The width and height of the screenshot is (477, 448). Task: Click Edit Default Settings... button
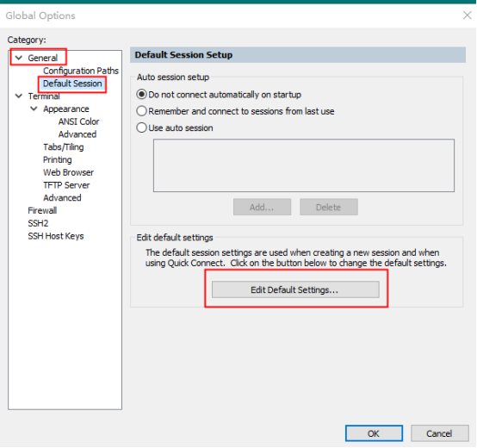295,289
